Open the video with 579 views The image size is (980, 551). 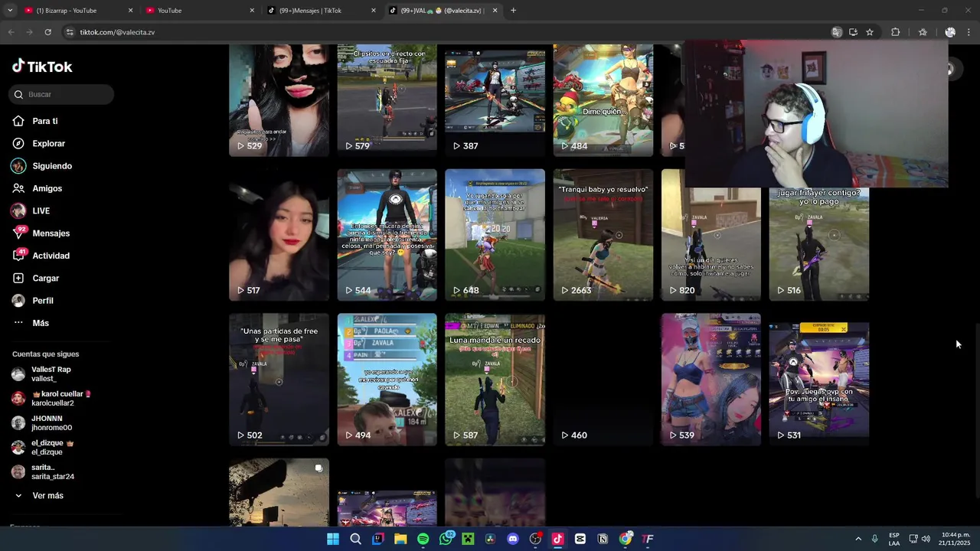pos(387,99)
